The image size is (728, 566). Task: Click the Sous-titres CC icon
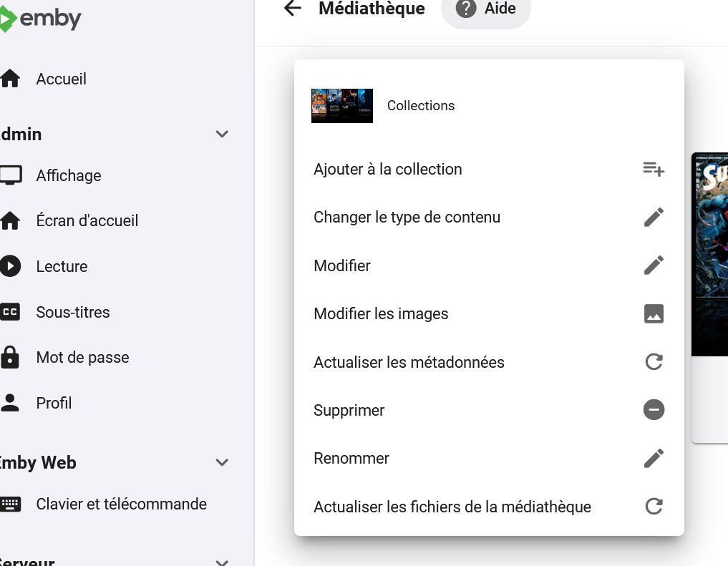(x=11, y=311)
